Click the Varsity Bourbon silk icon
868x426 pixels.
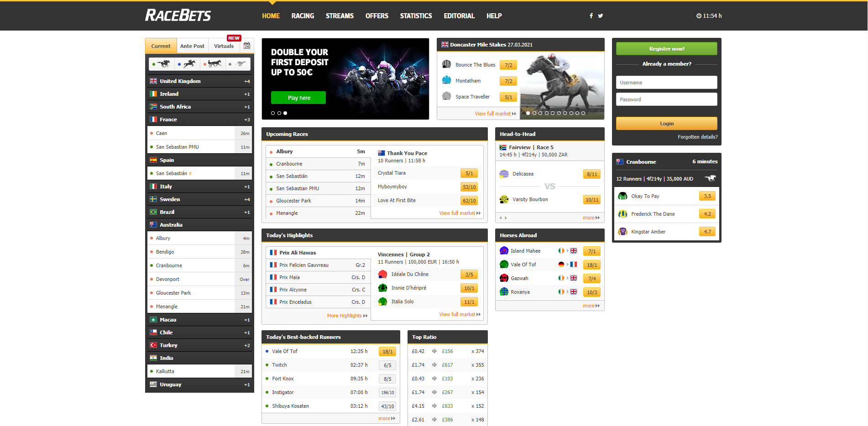point(504,199)
